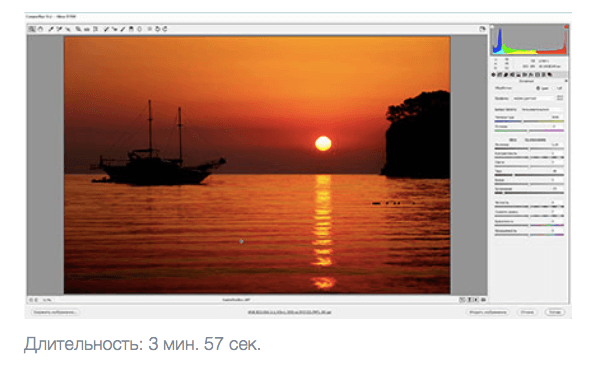Toggle highlight clipping warning on histogram

click(x=566, y=27)
